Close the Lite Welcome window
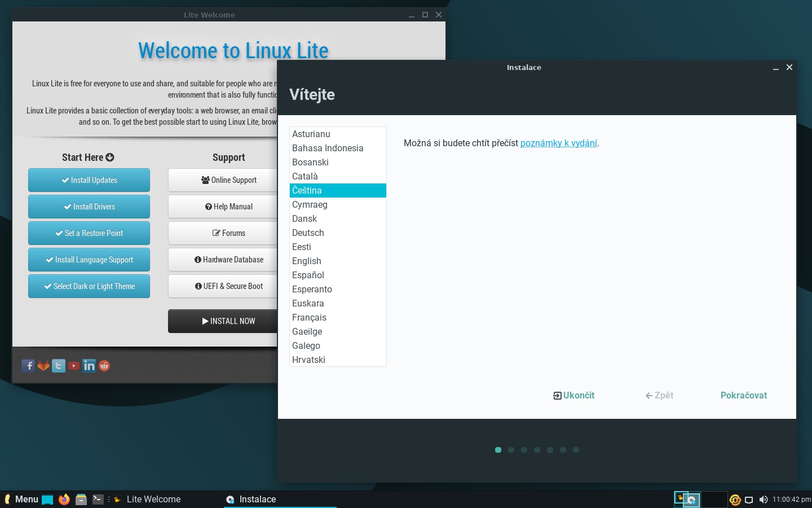812x508 pixels. 439,15
